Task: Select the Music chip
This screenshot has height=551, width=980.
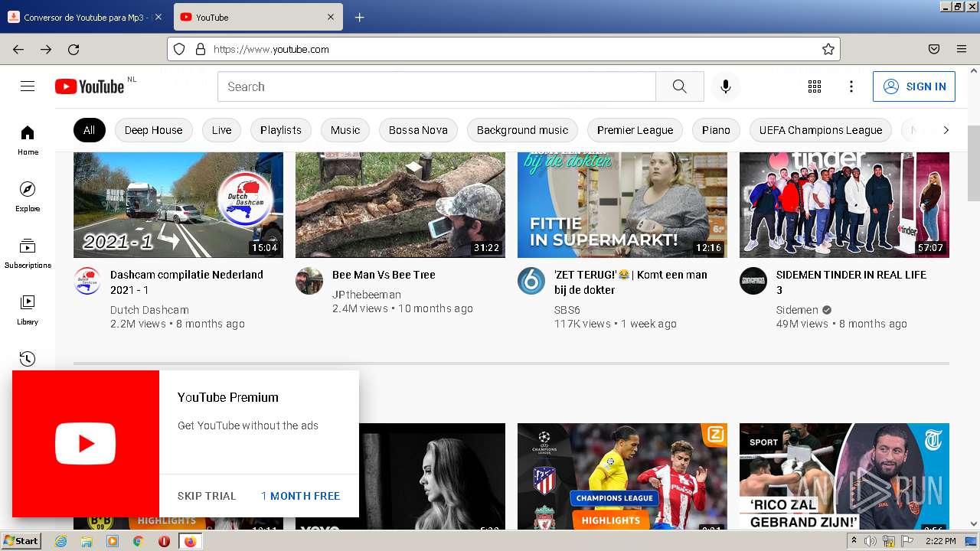Action: click(x=345, y=130)
